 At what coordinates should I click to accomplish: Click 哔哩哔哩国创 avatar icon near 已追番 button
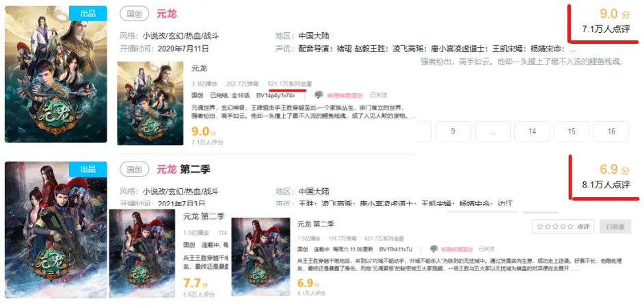click(433, 248)
